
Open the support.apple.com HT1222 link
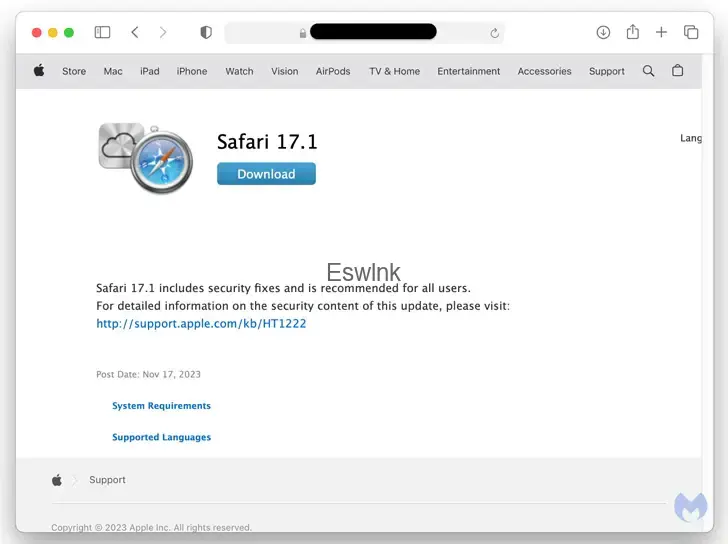pyautogui.click(x=201, y=324)
